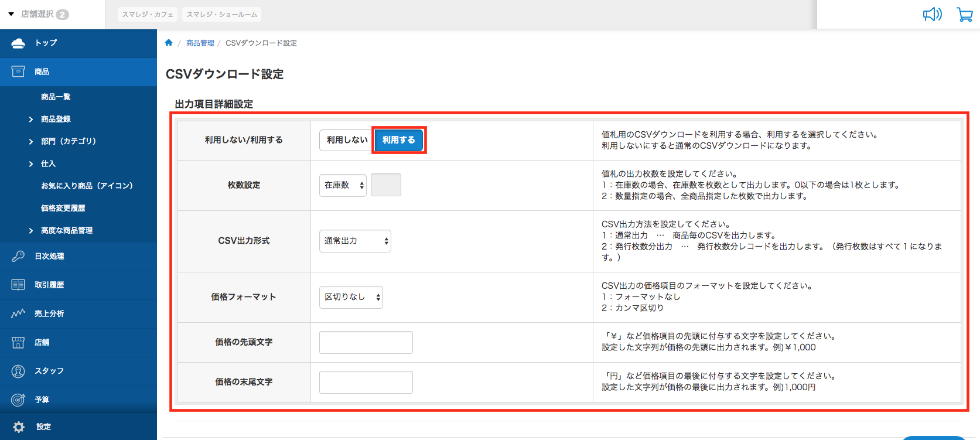The height and width of the screenshot is (440, 980).
Task: Click the chart icon for 売上分析
Action: 18,313
